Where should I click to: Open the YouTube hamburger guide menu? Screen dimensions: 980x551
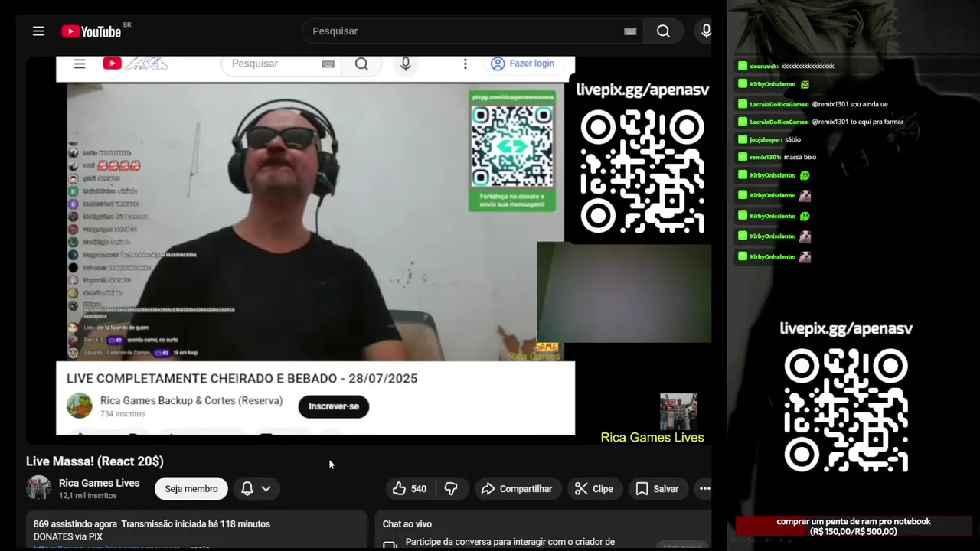(38, 31)
